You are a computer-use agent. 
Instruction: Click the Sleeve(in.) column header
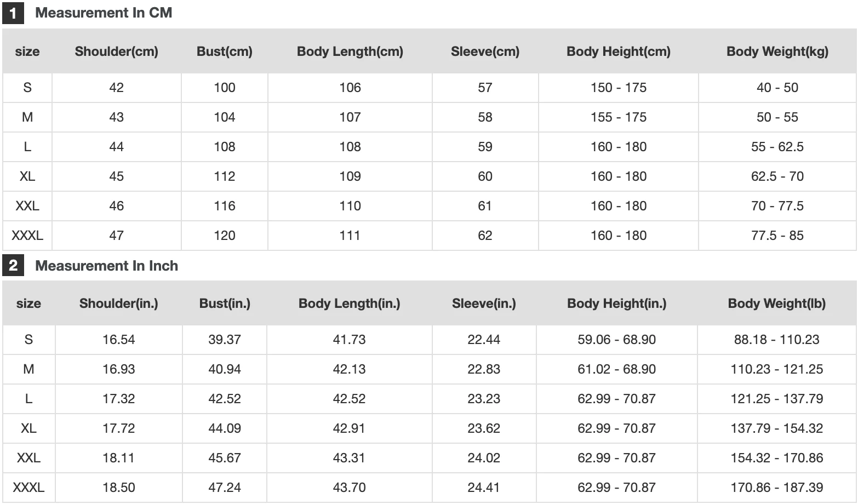tap(484, 303)
